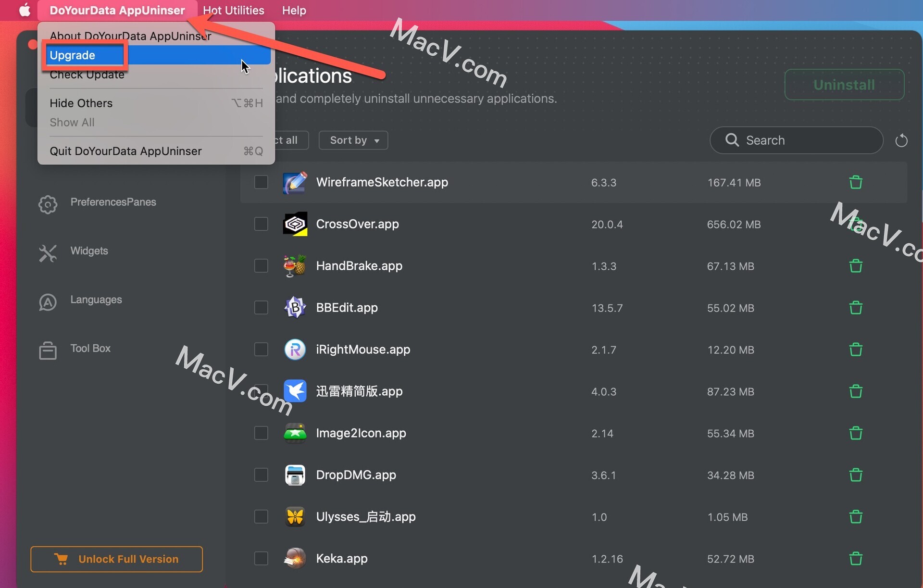This screenshot has width=923, height=588.
Task: Click the 迅雷精简版 app icon
Action: click(295, 391)
